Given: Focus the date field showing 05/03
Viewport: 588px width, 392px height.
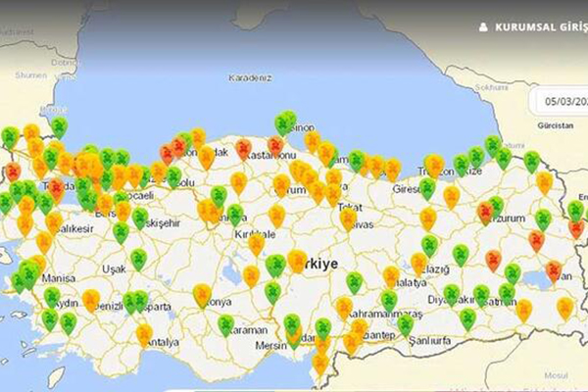Looking at the screenshot, I should tap(562, 101).
